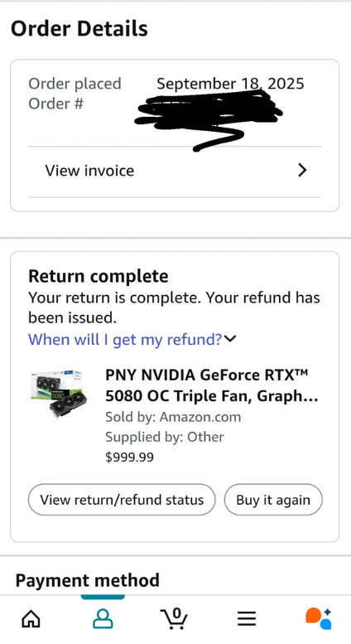Tap the $999.99 item price

[x=130, y=457]
